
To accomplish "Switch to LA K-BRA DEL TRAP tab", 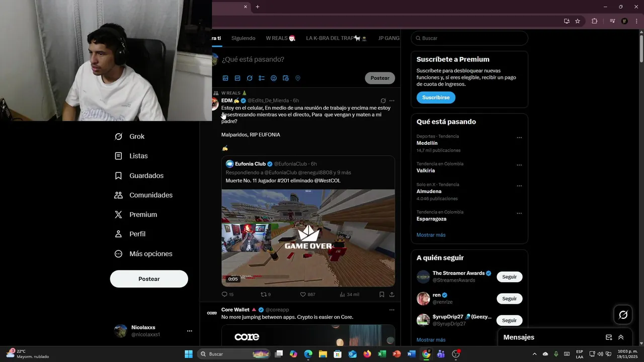I will (336, 38).
